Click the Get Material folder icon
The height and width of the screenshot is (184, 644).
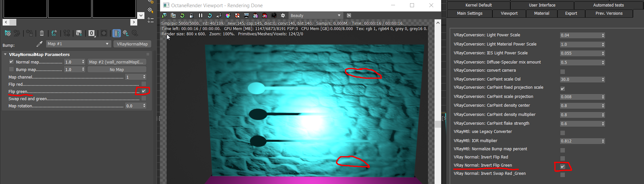(x=8, y=33)
